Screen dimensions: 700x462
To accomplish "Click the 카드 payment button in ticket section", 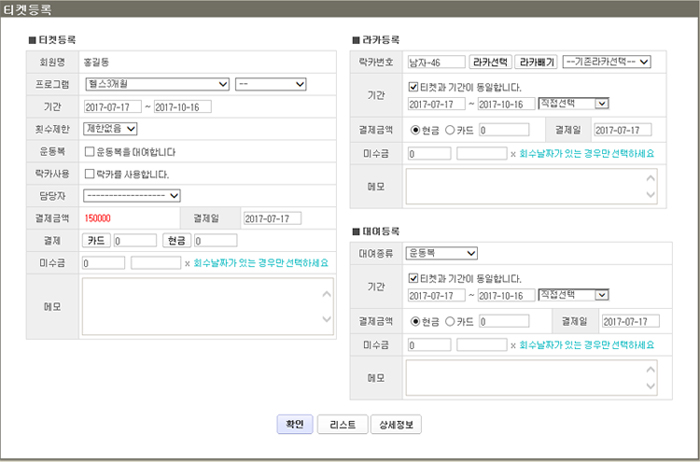I will pos(96,240).
